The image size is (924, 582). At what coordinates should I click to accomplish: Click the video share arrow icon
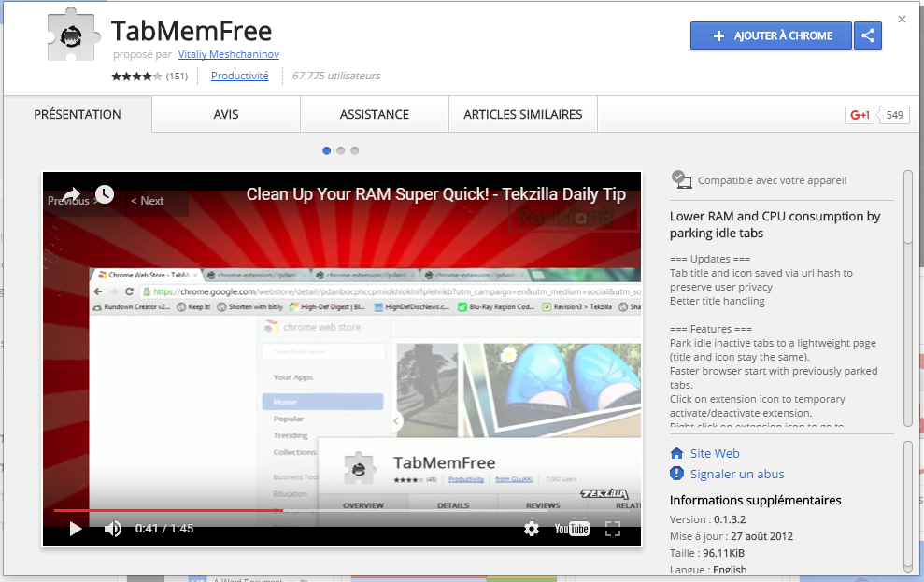tap(71, 194)
